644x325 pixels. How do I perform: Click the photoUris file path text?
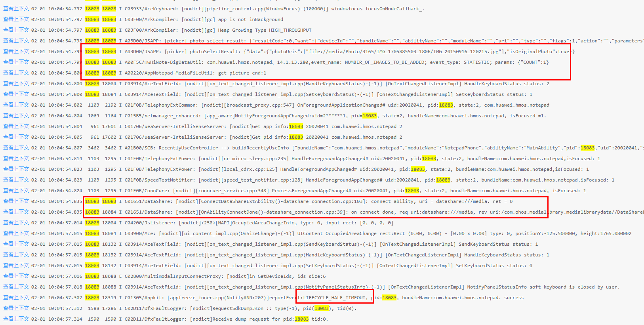404,52
